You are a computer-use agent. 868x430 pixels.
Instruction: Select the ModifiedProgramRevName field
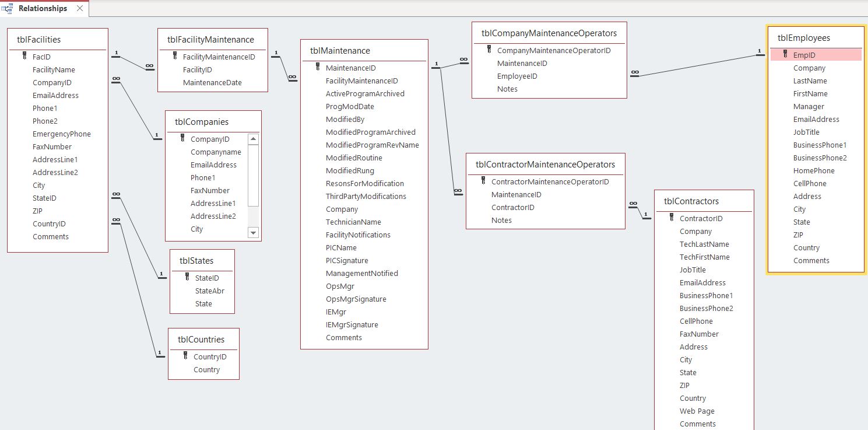[372, 145]
